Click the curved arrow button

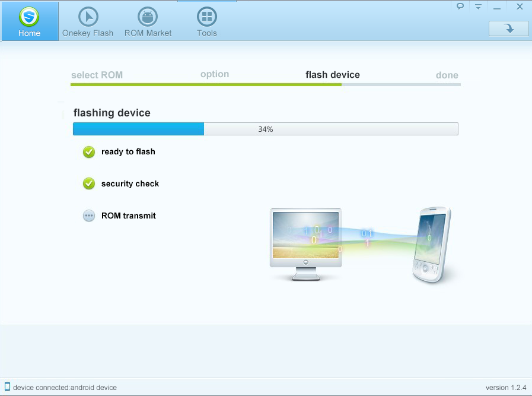508,28
